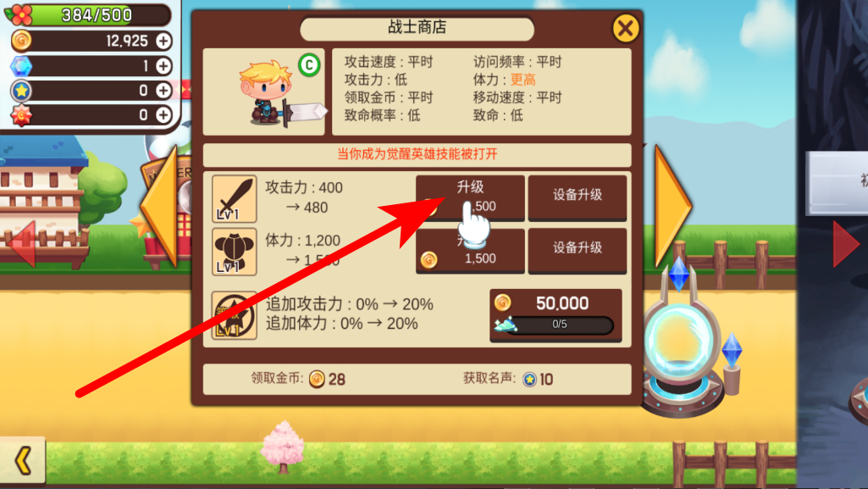Click the 0/5 awakening progress bar
This screenshot has height=489, width=868.
pos(559,325)
